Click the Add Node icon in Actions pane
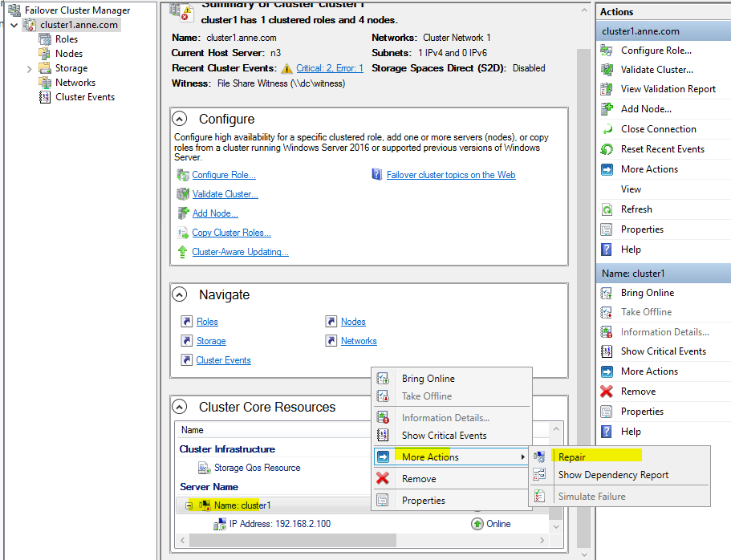This screenshot has height=560, width=731. tap(607, 108)
